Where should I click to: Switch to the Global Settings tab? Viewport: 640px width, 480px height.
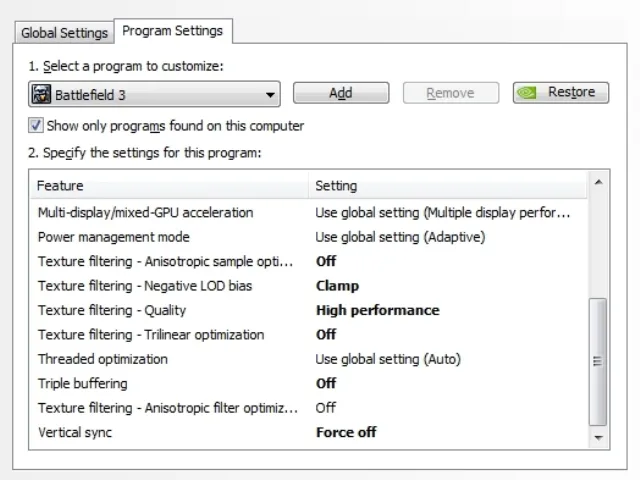click(x=64, y=33)
